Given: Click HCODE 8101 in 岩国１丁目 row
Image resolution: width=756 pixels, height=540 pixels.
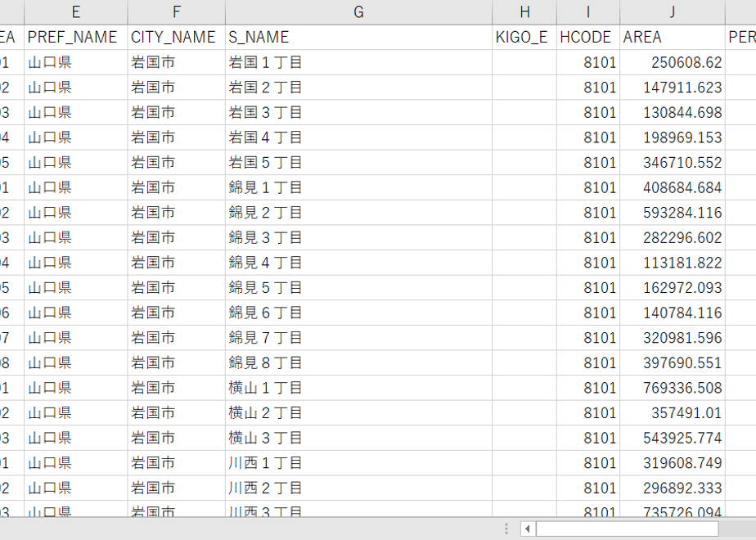Looking at the screenshot, I should (588, 62).
